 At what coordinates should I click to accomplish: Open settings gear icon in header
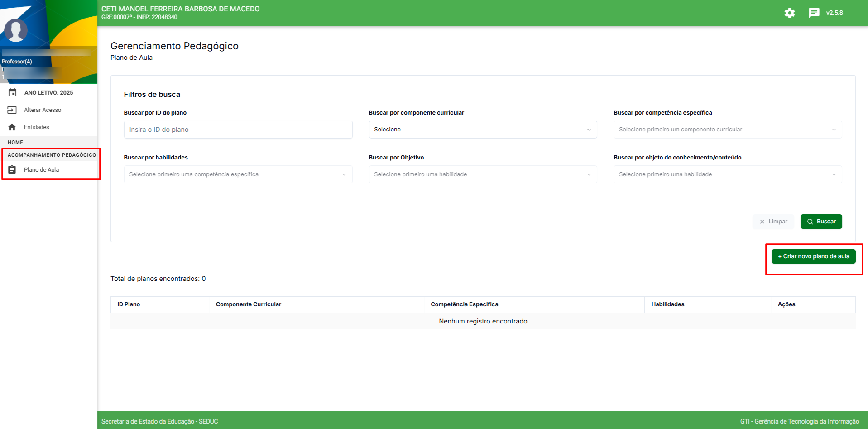790,13
